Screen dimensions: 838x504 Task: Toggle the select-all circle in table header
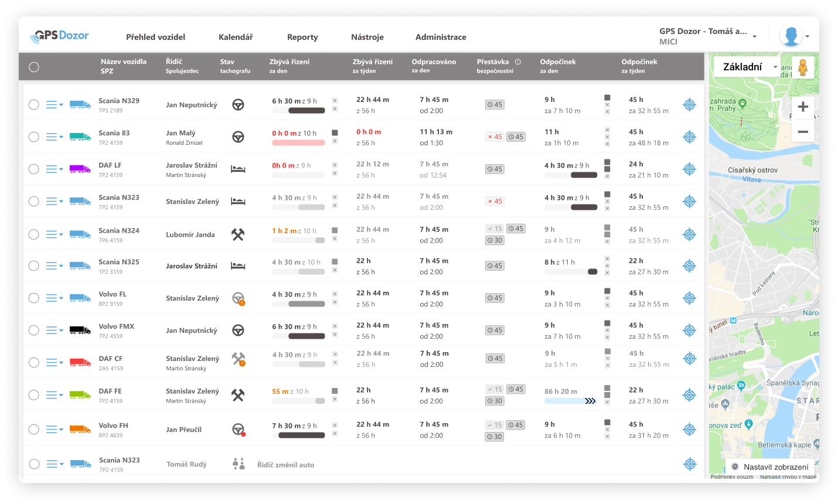(x=34, y=67)
